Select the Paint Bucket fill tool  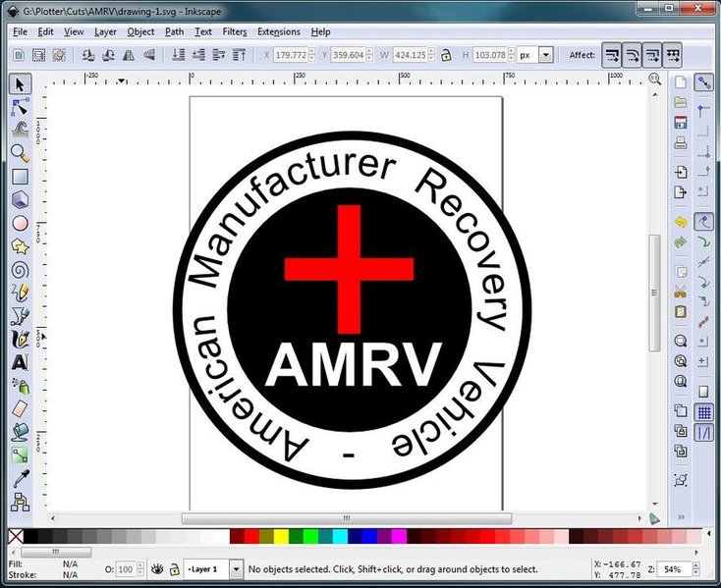[x=20, y=432]
